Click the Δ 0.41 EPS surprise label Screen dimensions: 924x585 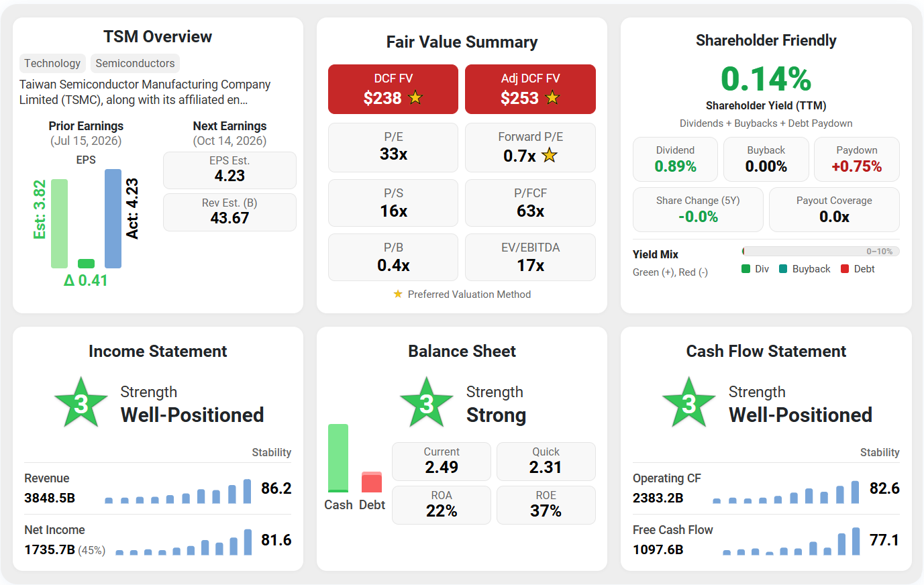click(86, 280)
